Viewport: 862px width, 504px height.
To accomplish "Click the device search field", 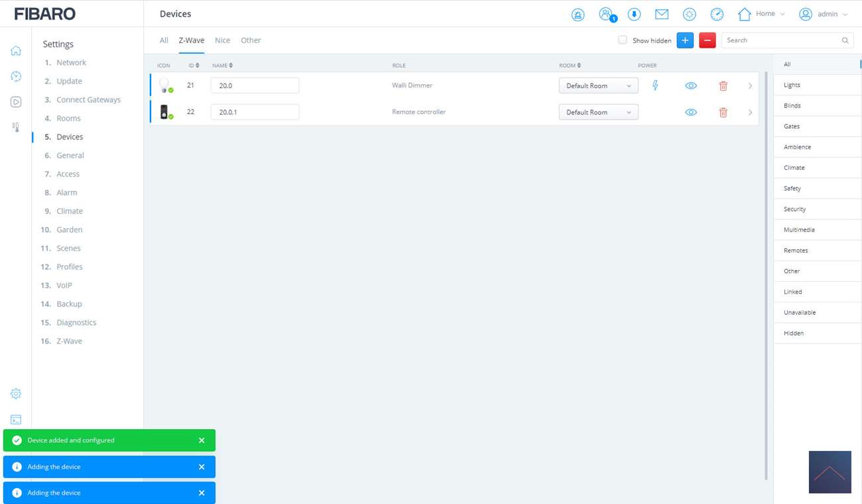I will coord(780,40).
